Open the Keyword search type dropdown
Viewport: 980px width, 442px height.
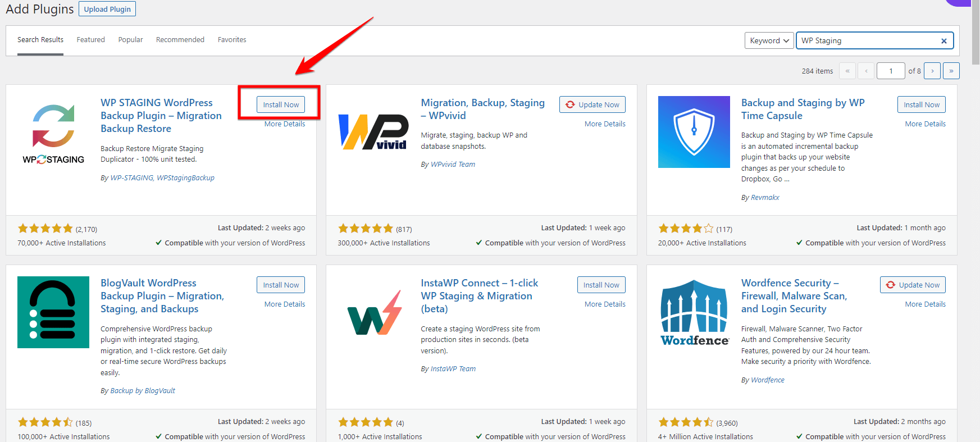point(769,40)
